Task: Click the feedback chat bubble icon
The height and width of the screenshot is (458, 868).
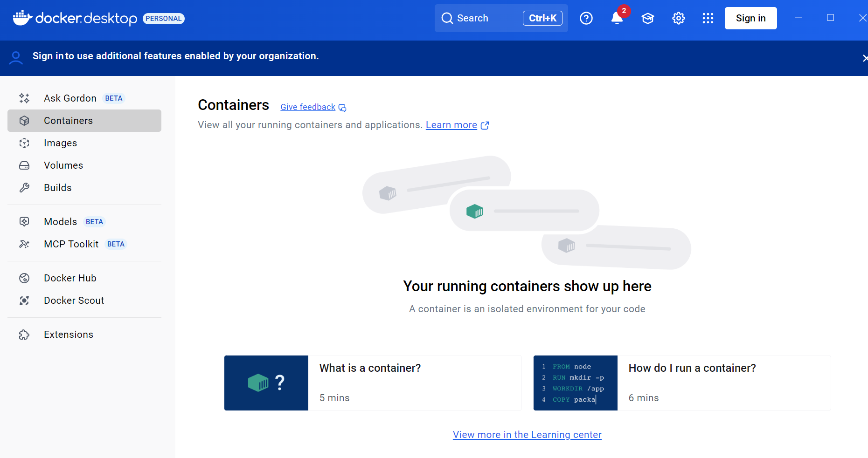Action: [x=342, y=108]
